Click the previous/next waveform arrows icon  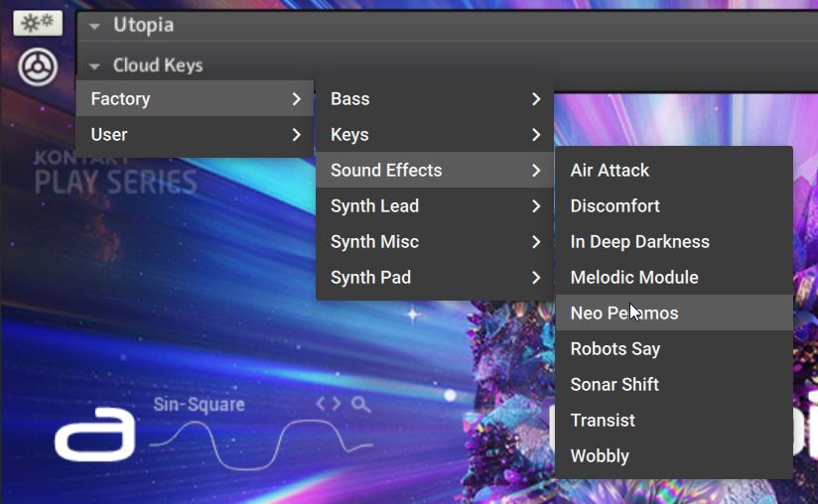329,404
